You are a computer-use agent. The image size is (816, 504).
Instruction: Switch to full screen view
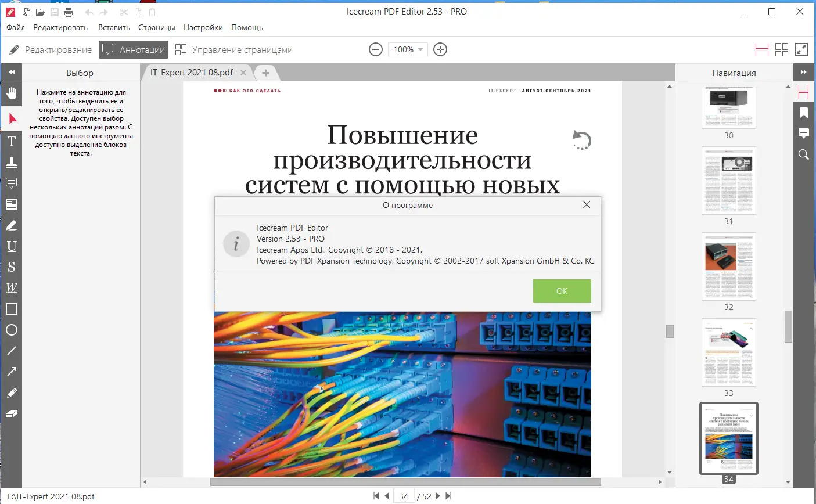pyautogui.click(x=801, y=50)
